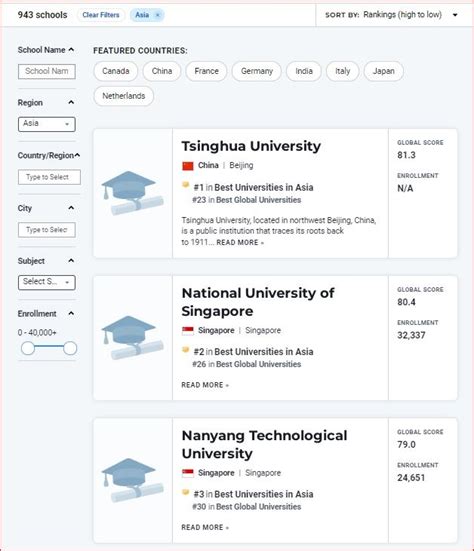
Task: Click the Country/Region type-to-select field
Action: point(49,177)
